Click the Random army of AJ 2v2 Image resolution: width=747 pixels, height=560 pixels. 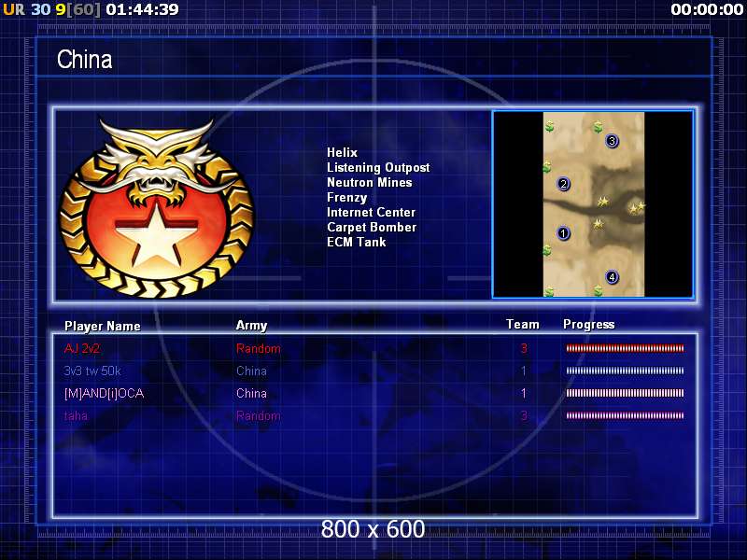click(x=259, y=348)
